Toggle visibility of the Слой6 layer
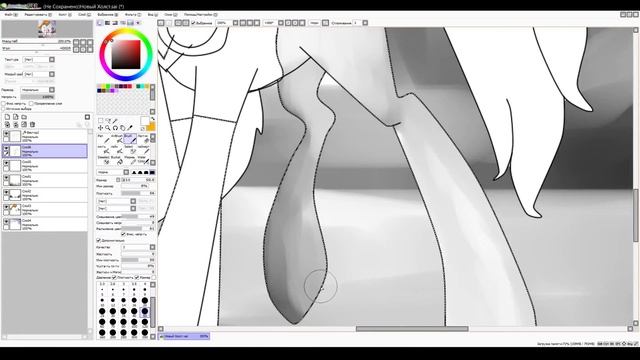Screen dimensions: 640x360 [6, 148]
